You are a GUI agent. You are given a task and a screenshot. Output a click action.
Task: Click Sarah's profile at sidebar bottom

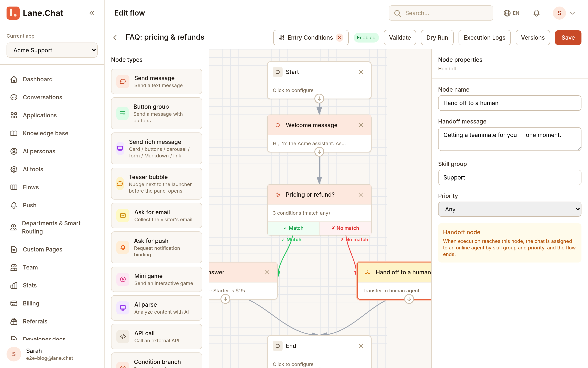pyautogui.click(x=52, y=354)
